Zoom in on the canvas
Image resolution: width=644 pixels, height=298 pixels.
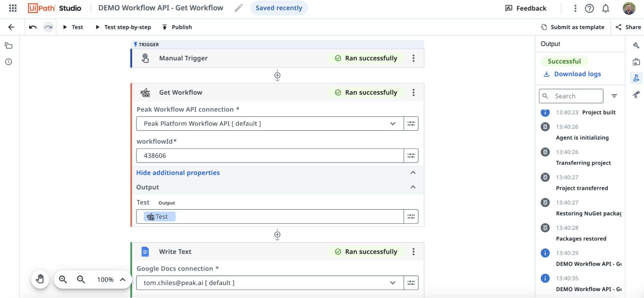63,279
